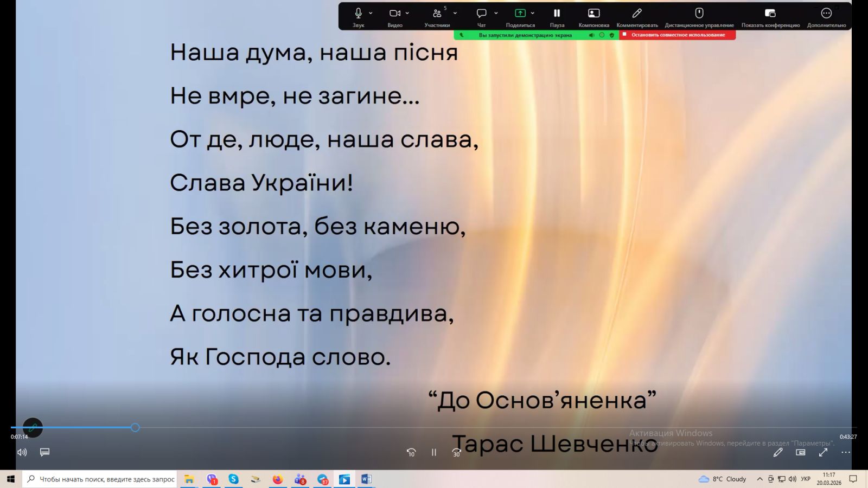Click Показать конференцию in Zoom toolbar
The width and height of the screenshot is (868, 488).
tap(770, 14)
